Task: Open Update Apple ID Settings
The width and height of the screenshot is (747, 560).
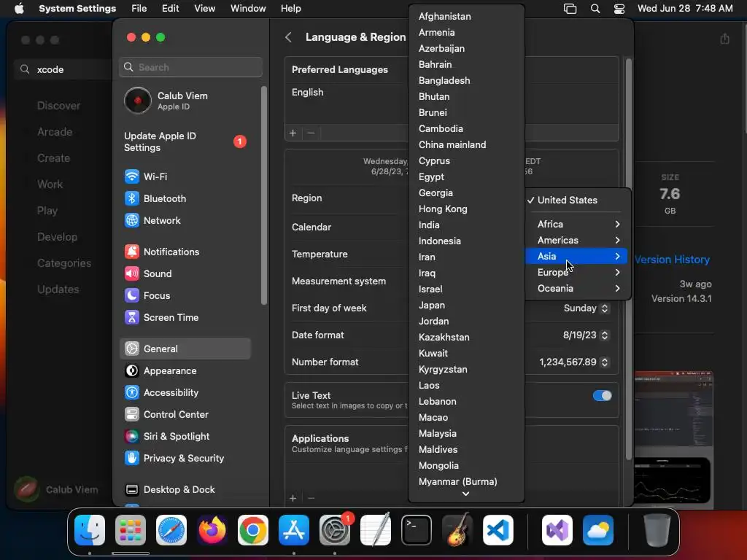Action: point(185,142)
